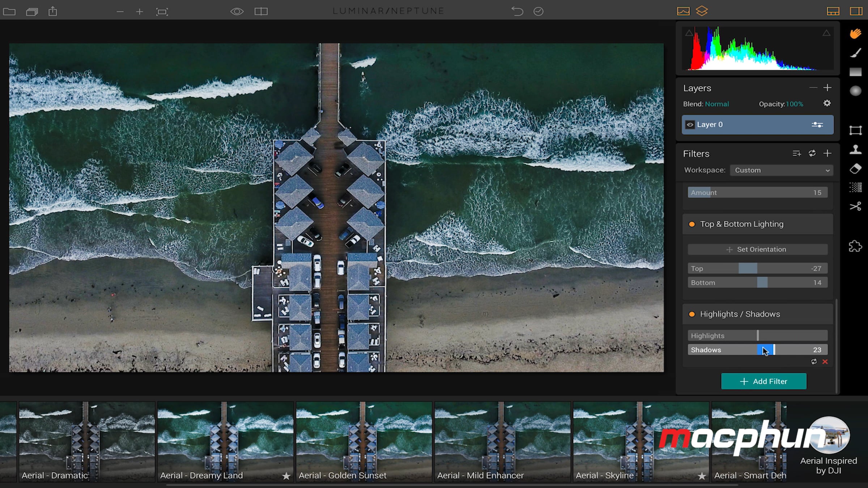Select the Eraser tool
Image resolution: width=868 pixels, height=488 pixels.
tap(855, 169)
